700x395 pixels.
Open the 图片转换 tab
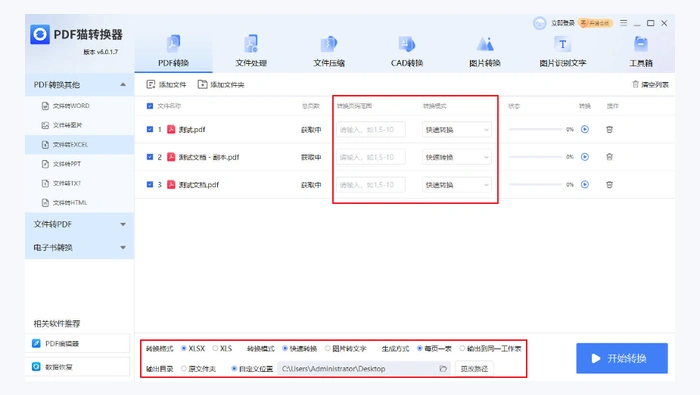point(484,51)
